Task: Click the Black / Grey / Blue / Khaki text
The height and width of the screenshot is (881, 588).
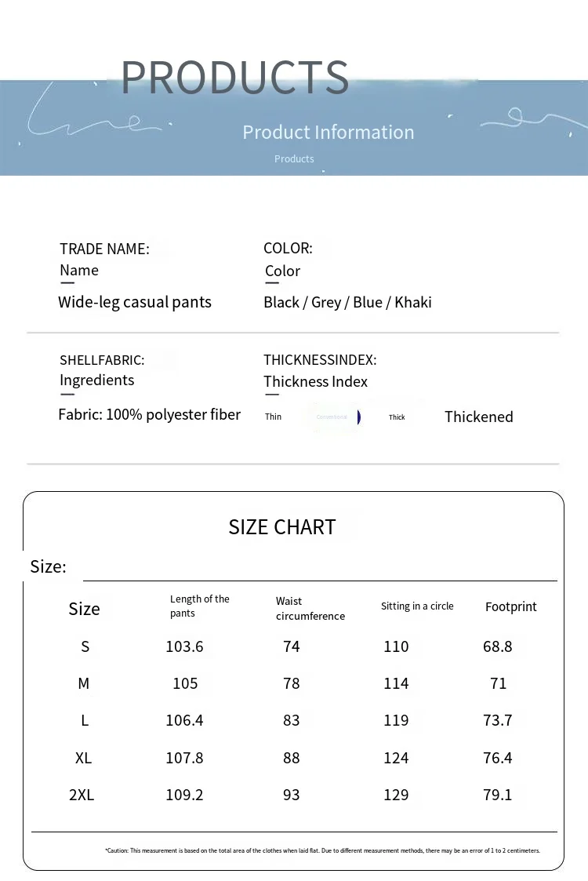Action: (347, 302)
